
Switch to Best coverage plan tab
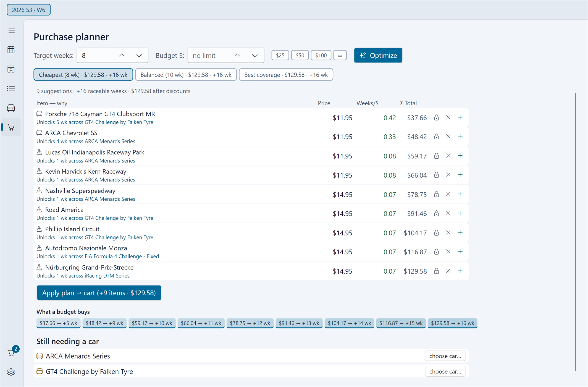point(286,75)
